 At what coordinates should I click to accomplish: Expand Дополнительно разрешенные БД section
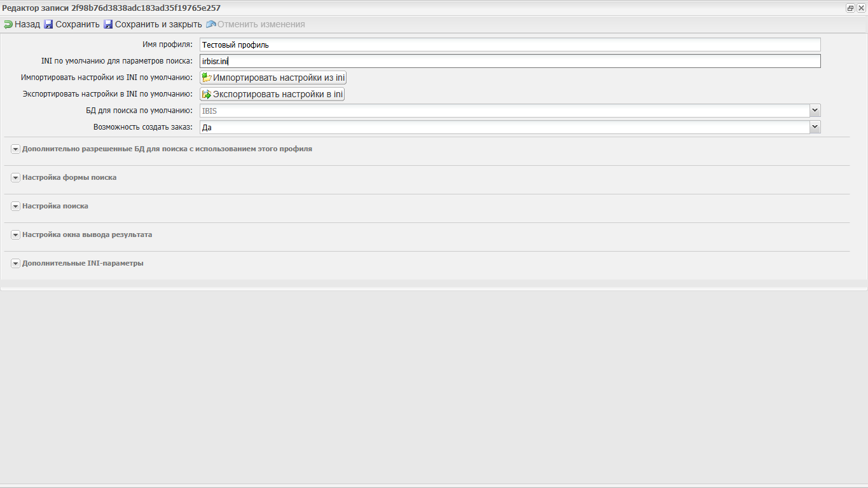point(16,149)
